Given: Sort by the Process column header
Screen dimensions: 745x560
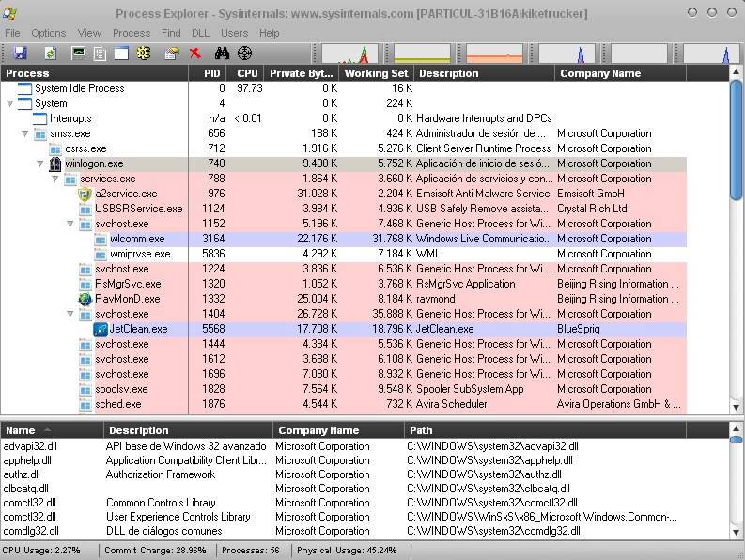Looking at the screenshot, I should pyautogui.click(x=95, y=73).
